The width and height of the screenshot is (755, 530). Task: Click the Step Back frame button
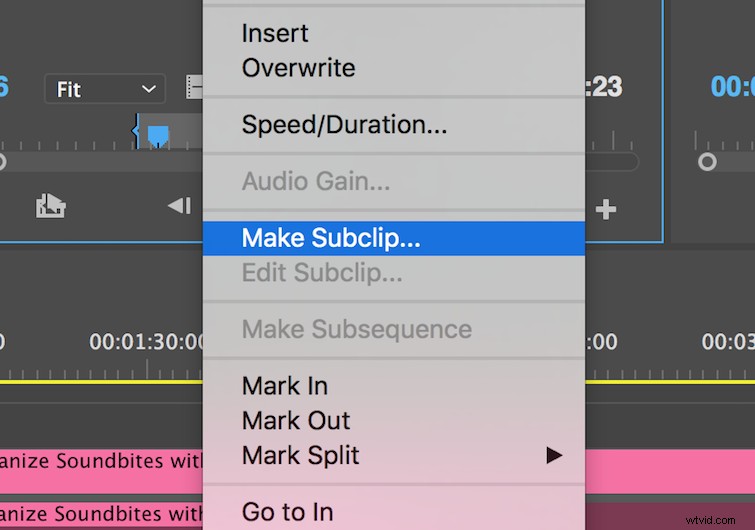pos(180,206)
